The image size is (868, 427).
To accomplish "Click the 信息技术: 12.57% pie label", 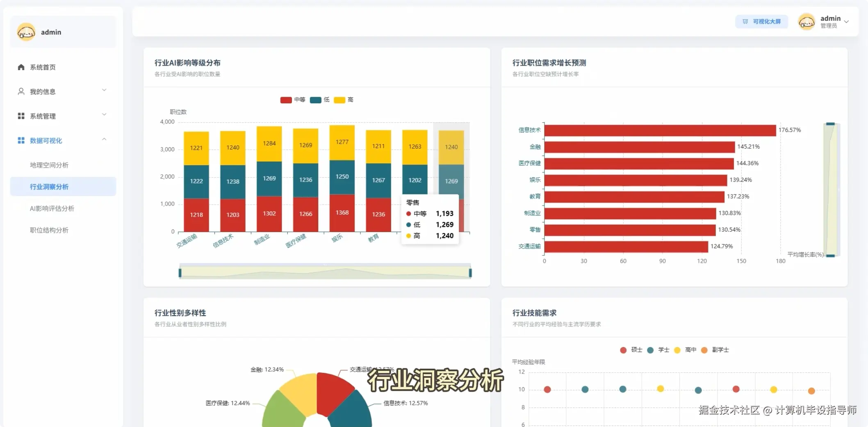I will (406, 403).
